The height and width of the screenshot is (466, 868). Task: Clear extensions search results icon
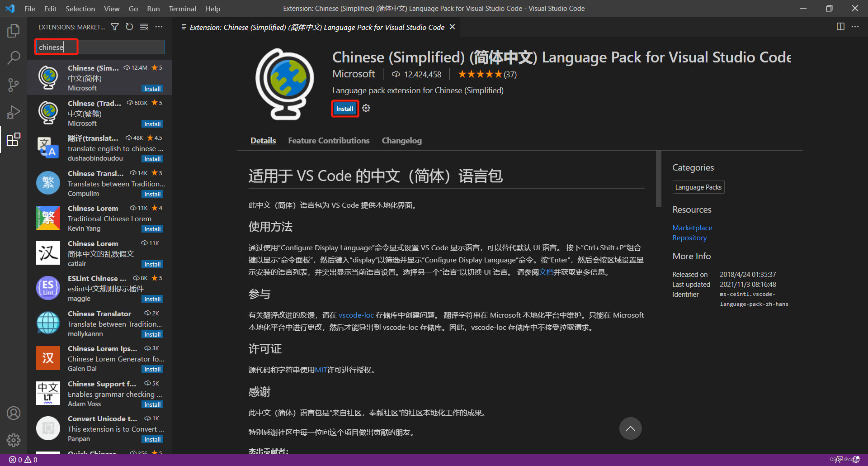point(144,27)
